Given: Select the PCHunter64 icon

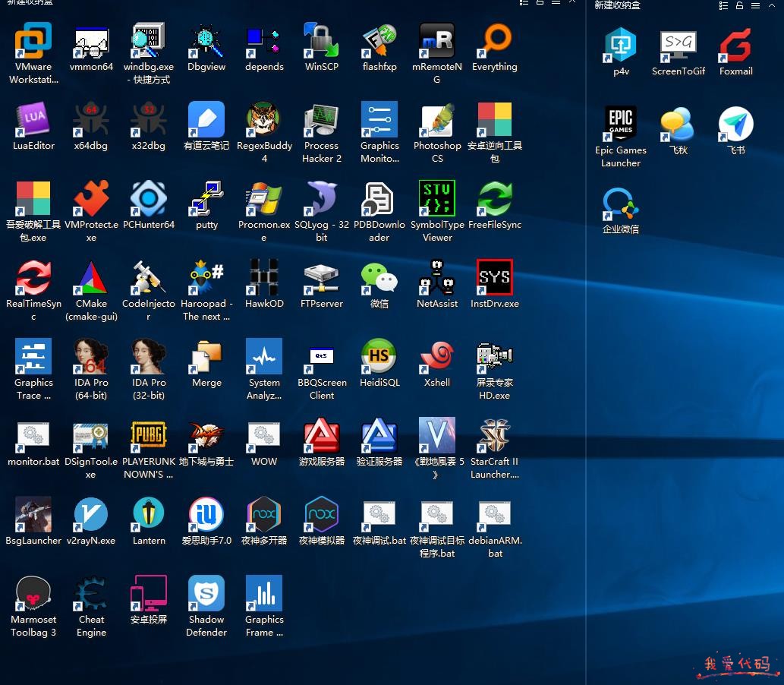Looking at the screenshot, I should 149,198.
